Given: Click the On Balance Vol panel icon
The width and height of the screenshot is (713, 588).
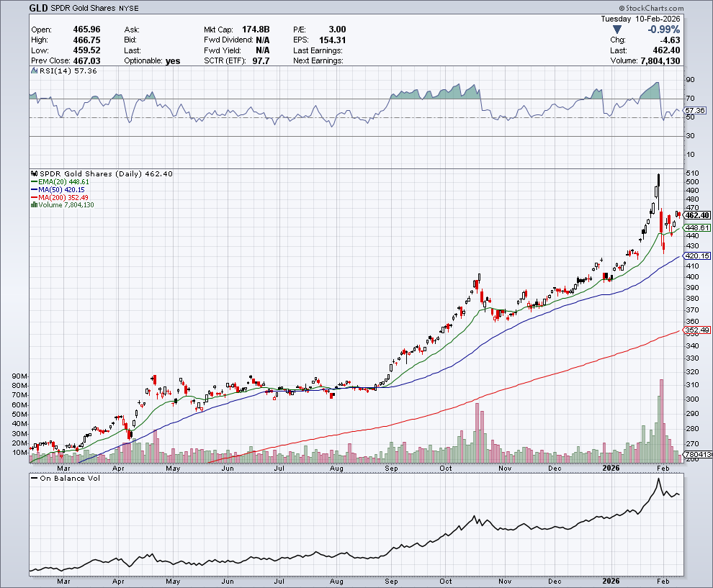Looking at the screenshot, I should [33, 478].
